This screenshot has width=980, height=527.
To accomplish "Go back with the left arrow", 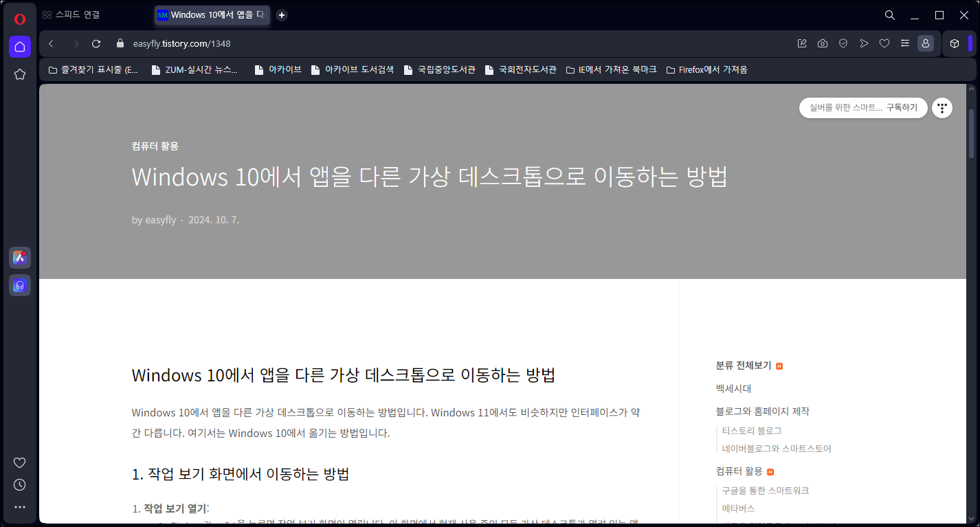I will pos(51,43).
